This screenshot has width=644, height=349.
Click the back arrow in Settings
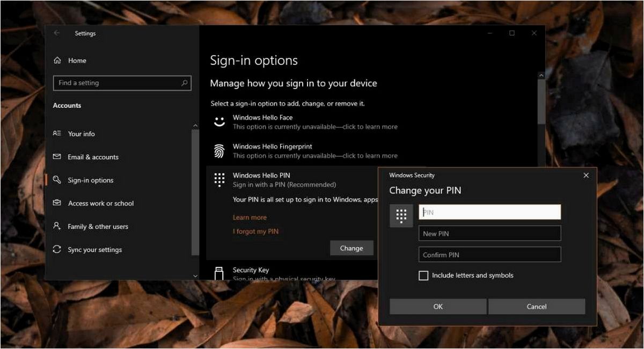(x=57, y=33)
